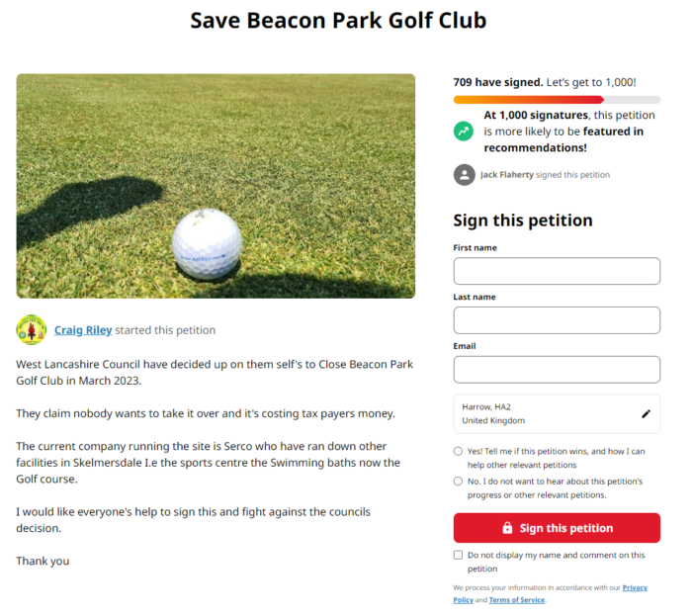692x616 pixels.
Task: Click the Last name input field
Action: click(557, 320)
